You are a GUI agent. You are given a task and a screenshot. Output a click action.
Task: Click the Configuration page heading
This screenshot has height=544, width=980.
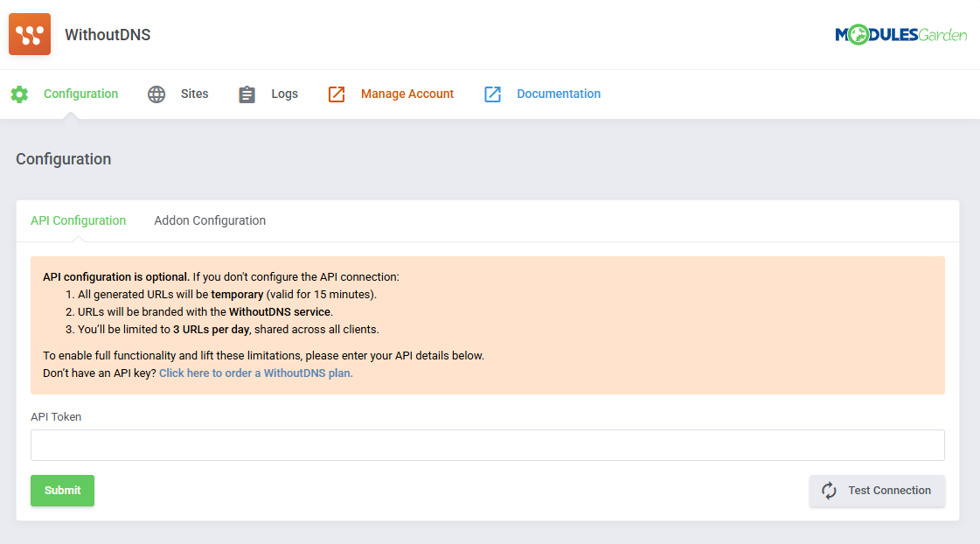(x=63, y=159)
